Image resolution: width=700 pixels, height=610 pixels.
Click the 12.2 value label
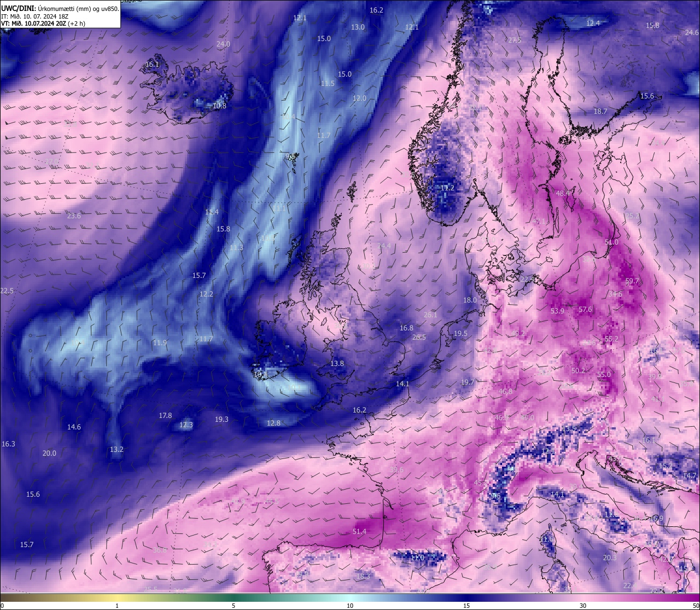206,294
